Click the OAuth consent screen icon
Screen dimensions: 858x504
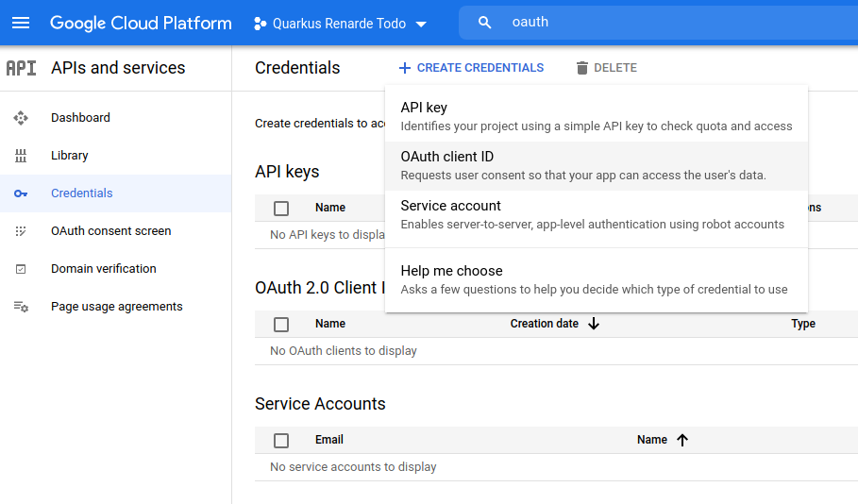[21, 231]
